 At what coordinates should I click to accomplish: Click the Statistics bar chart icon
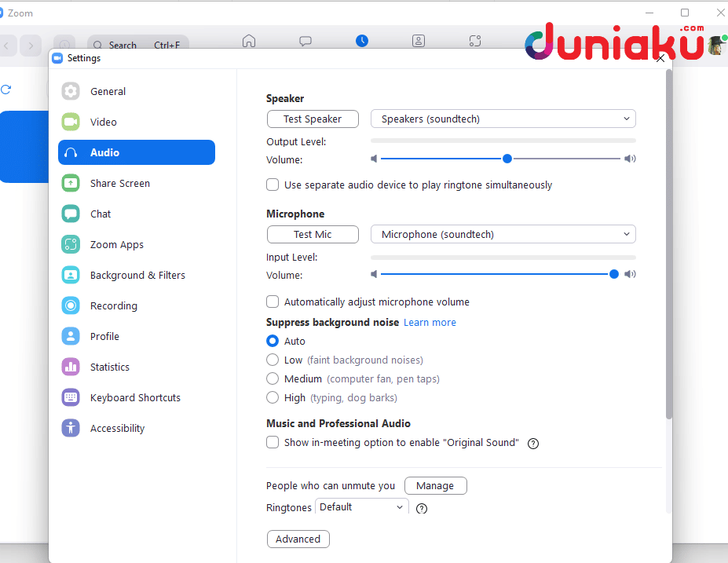(71, 367)
